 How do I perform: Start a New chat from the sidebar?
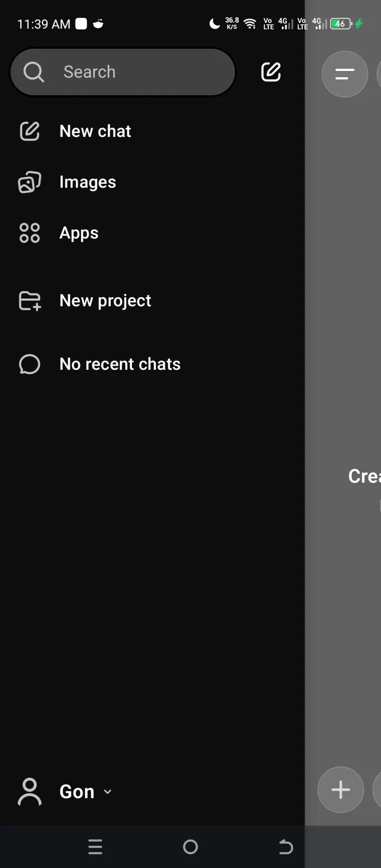tap(95, 131)
